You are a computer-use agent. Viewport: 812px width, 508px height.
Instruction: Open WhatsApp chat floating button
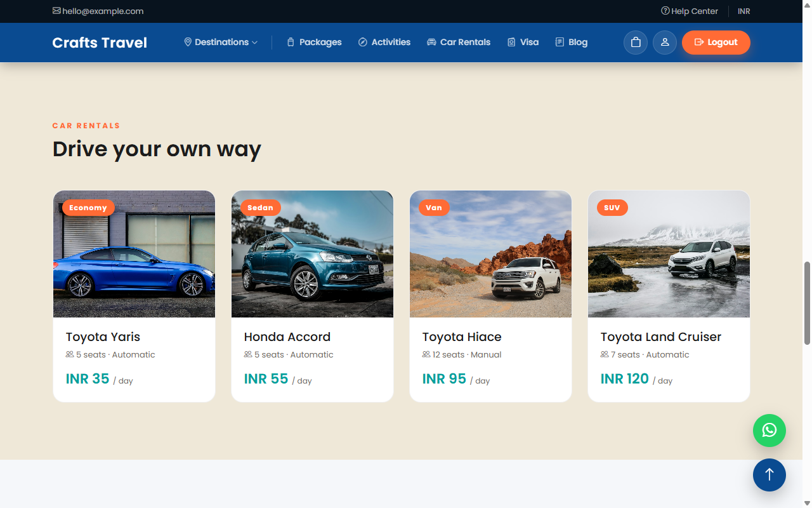[x=769, y=431]
